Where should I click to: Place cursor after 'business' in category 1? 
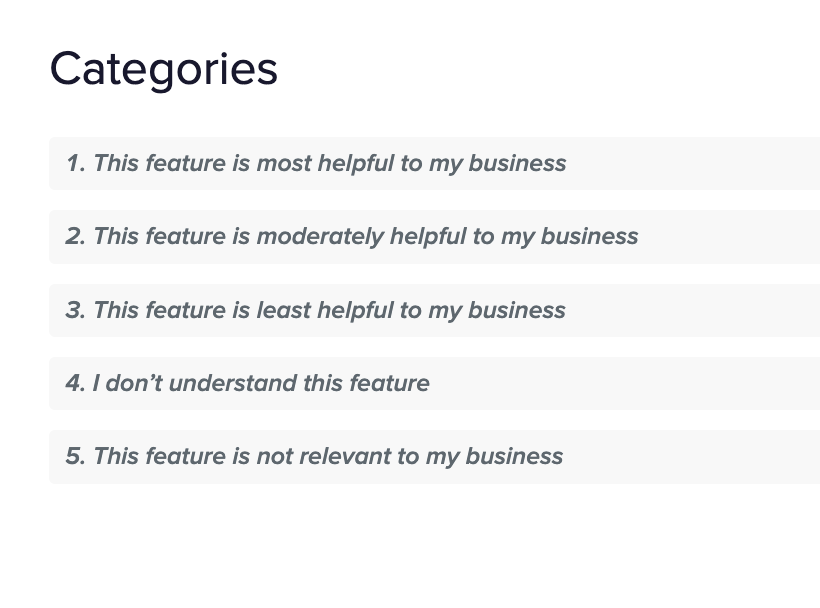(568, 163)
